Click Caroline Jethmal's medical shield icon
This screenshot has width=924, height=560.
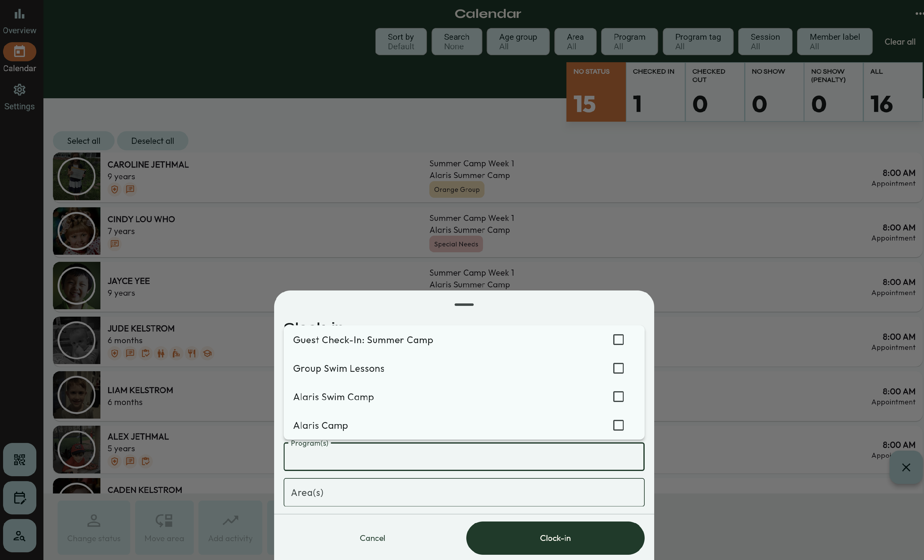coord(115,189)
